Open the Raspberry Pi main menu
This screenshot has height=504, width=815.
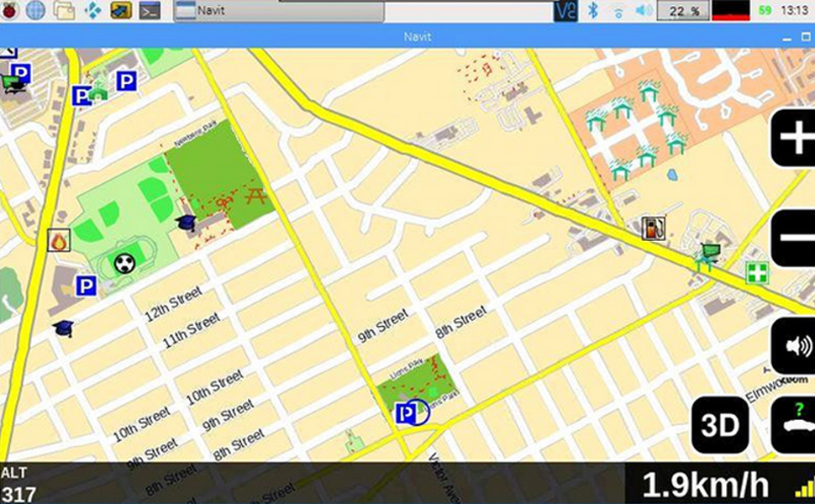[x=9, y=10]
